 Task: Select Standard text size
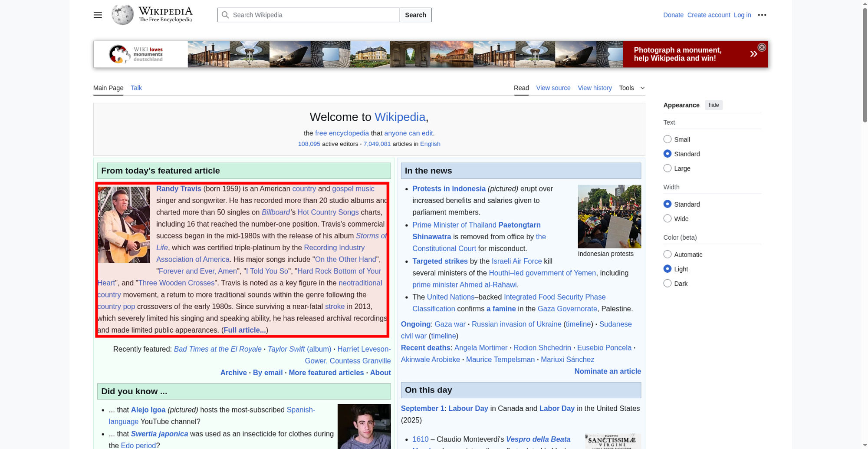[x=667, y=154]
